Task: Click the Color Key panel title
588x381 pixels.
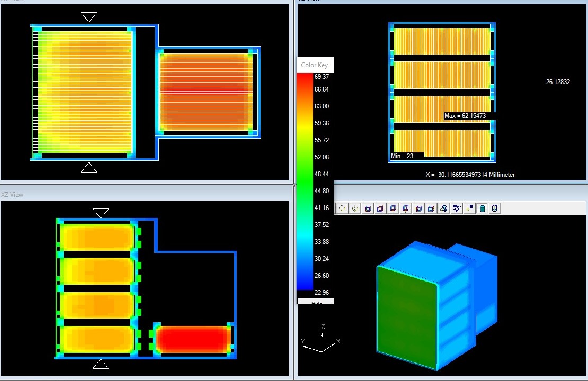Action: (314, 65)
